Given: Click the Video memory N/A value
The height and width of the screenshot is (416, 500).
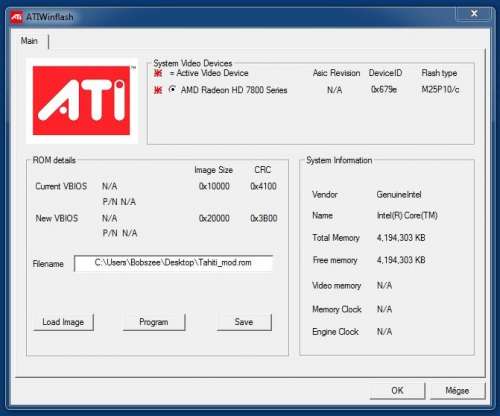Looking at the screenshot, I should tap(384, 286).
